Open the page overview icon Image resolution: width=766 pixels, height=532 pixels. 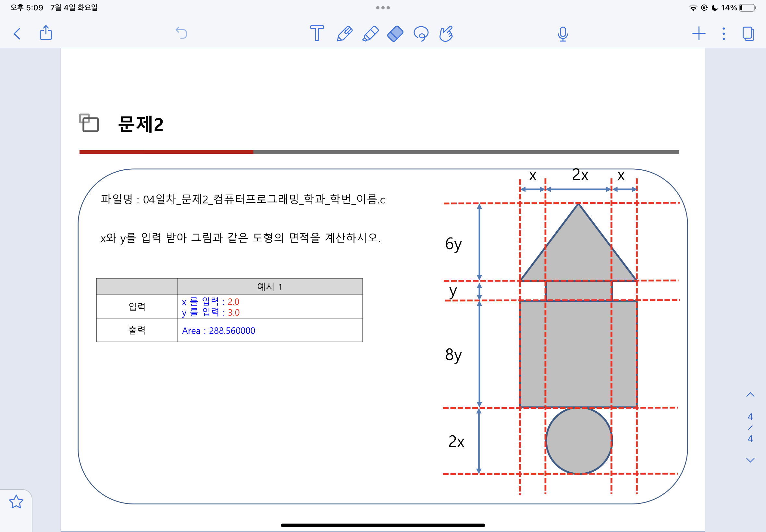748,34
